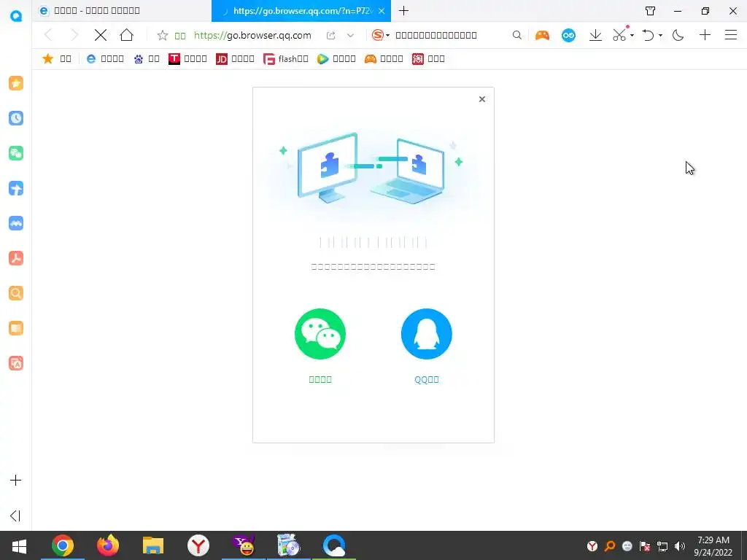This screenshot has width=747, height=560.
Task: Switch to the first browser tab
Action: [x=122, y=10]
